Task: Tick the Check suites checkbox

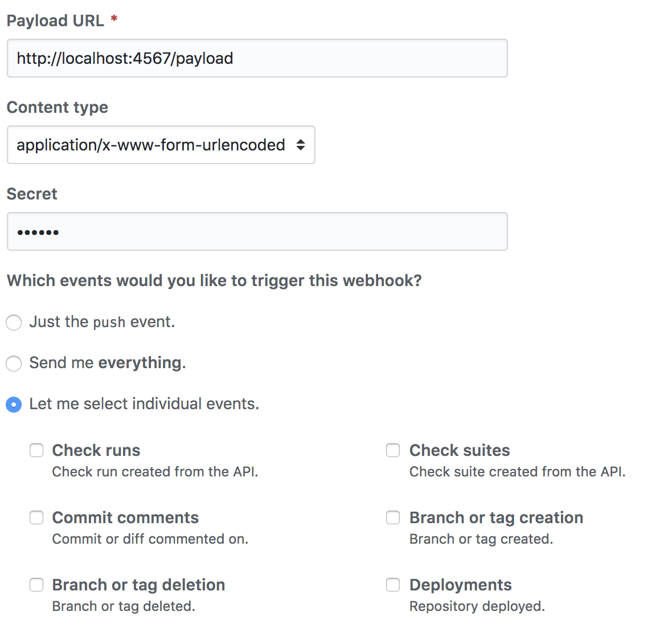Action: tap(393, 451)
